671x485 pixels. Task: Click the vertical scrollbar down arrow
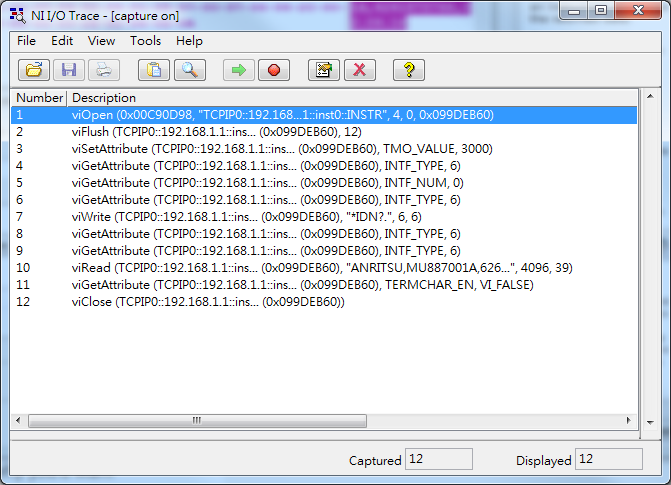click(650, 423)
